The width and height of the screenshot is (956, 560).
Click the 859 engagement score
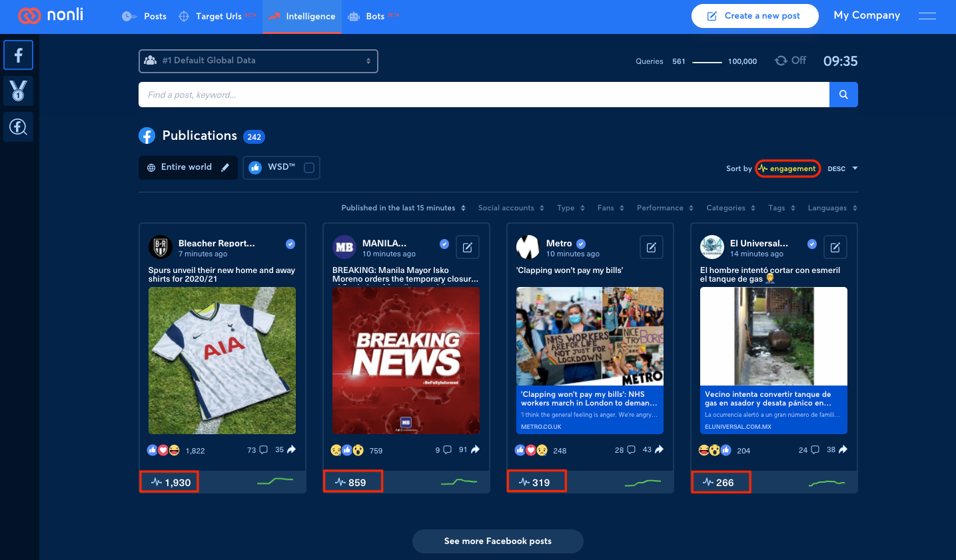point(350,482)
